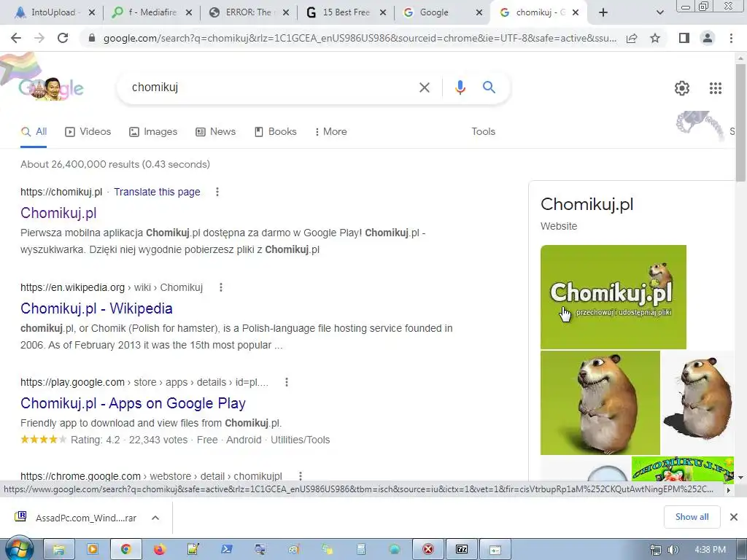Screen dimensions: 747x560
Task: Expand the More search filters menu
Action: pyautogui.click(x=330, y=131)
